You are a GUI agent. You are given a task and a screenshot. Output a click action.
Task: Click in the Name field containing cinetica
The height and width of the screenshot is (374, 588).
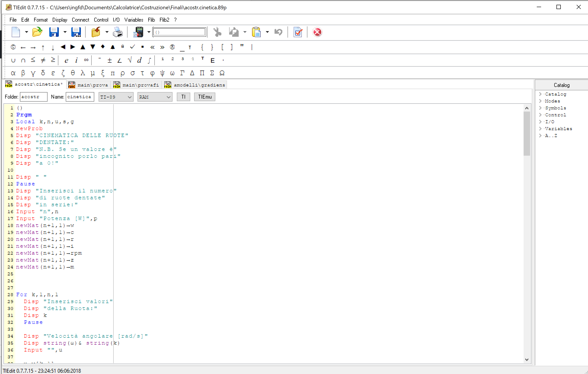(80, 97)
